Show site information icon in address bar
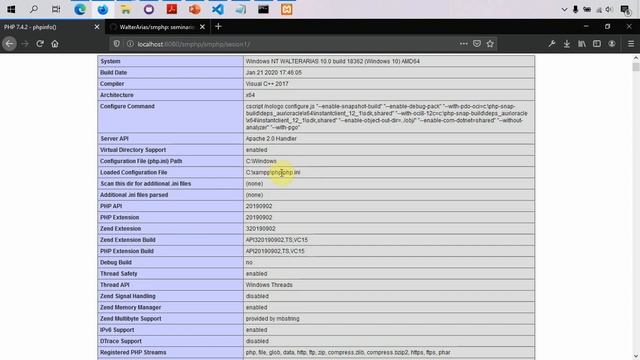This screenshot has height=360, width=640. coord(130,44)
